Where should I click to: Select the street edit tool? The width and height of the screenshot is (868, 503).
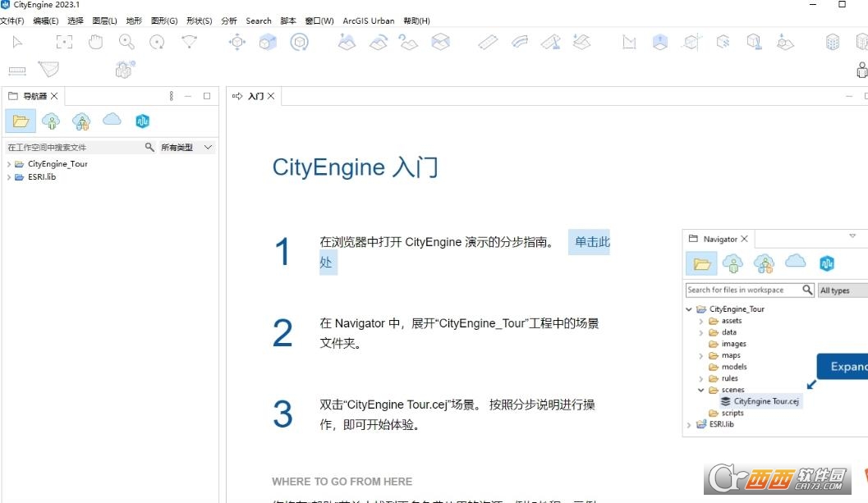pos(551,42)
